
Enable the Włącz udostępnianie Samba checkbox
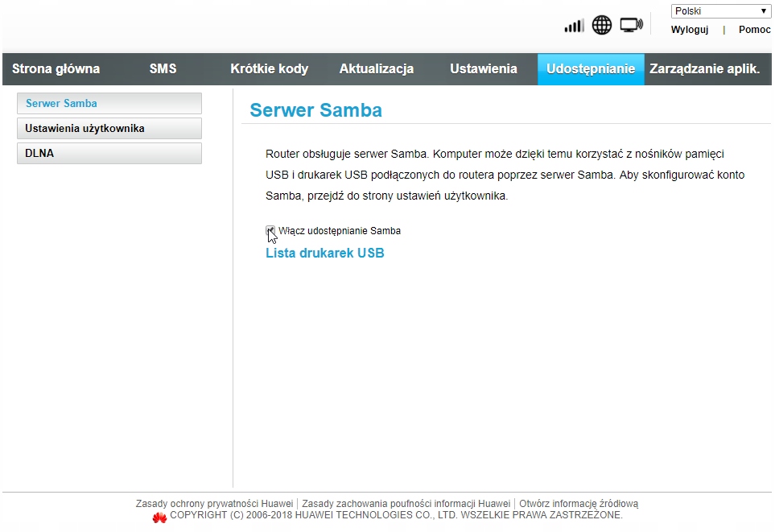click(x=271, y=231)
